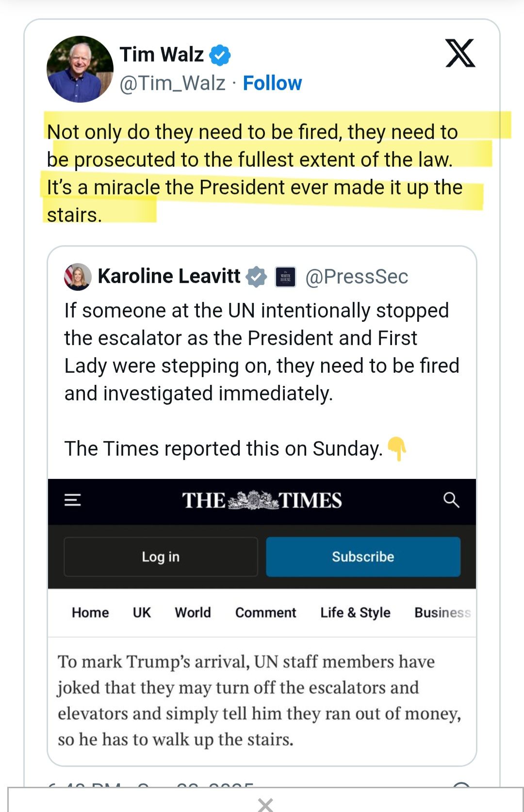Open the Comment section tab

click(x=265, y=613)
